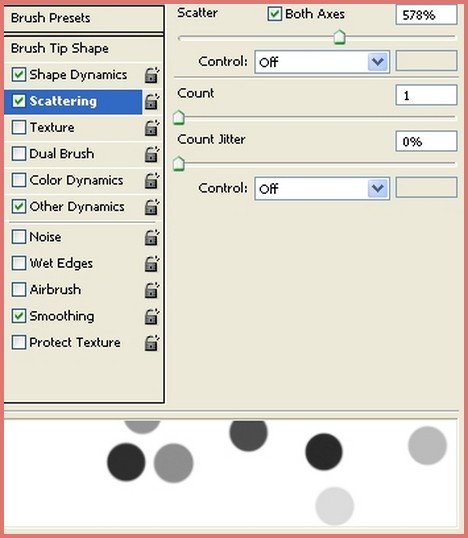Disable the Smoothing checkbox

(19, 316)
